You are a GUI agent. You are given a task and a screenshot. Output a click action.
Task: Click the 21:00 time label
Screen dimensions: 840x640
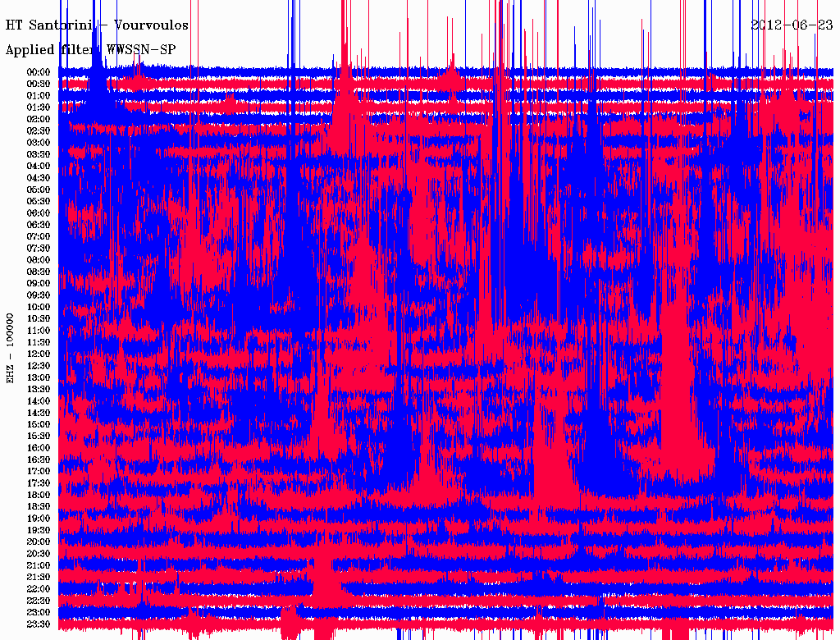(39, 565)
